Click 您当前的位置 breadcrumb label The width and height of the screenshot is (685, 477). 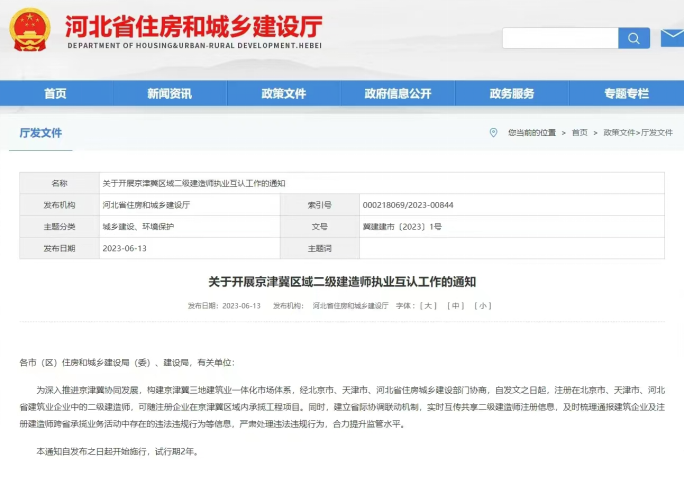coord(532,132)
